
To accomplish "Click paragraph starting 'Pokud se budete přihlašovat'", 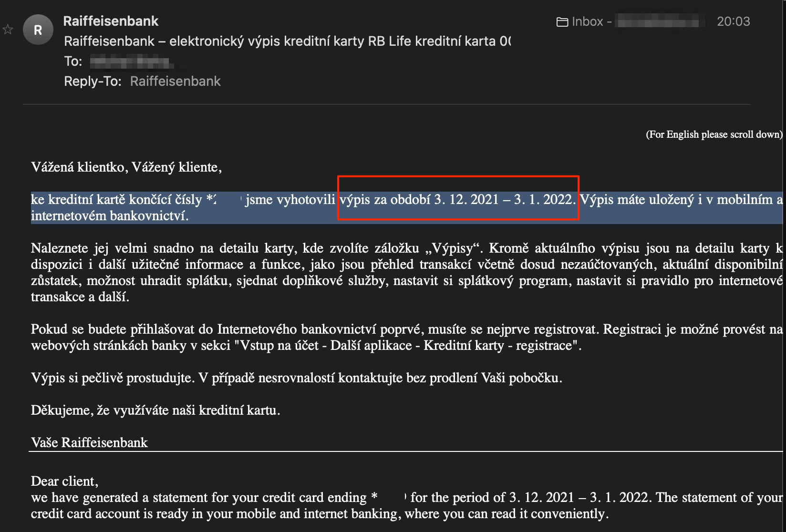I will (407, 337).
